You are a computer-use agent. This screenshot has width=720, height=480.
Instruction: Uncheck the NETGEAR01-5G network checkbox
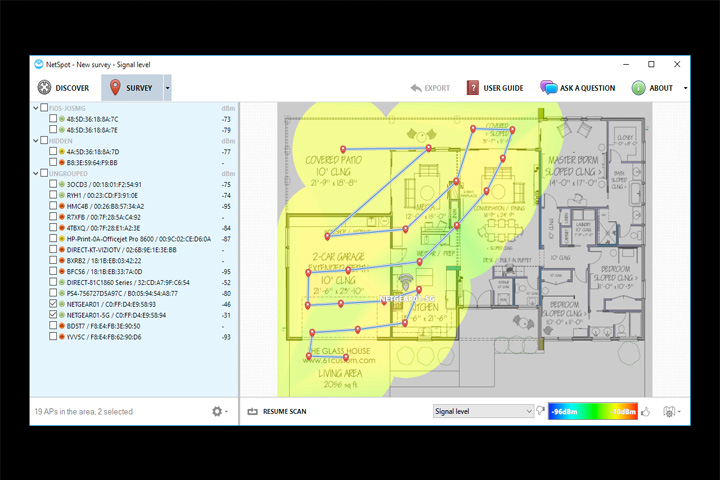(53, 315)
